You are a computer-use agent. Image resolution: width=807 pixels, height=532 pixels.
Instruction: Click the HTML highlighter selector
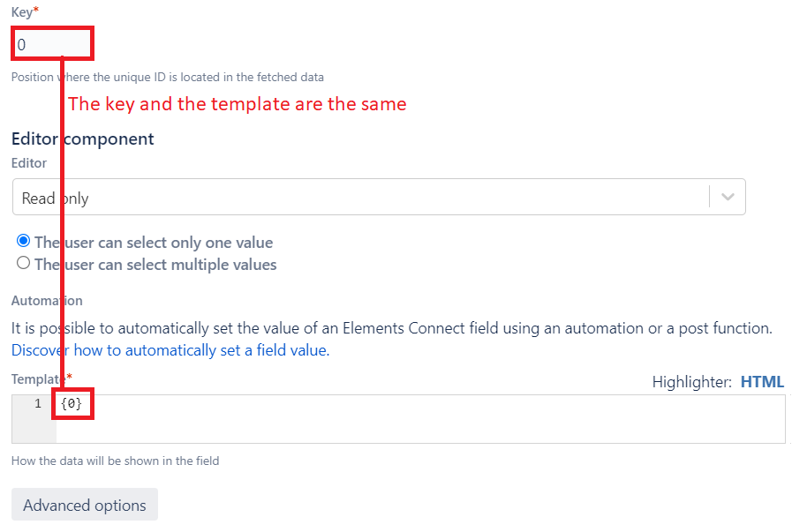[762, 382]
